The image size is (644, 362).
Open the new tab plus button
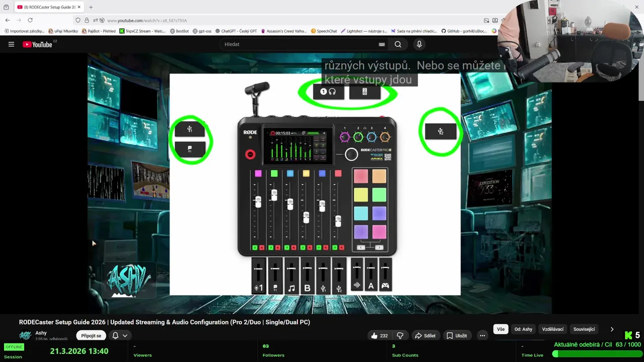tap(91, 7)
